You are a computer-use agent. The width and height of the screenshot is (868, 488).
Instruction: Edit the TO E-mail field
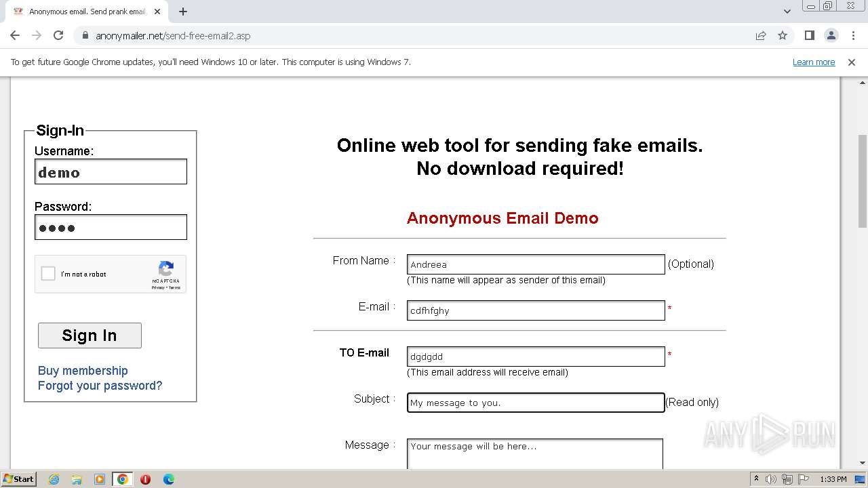[x=536, y=357]
